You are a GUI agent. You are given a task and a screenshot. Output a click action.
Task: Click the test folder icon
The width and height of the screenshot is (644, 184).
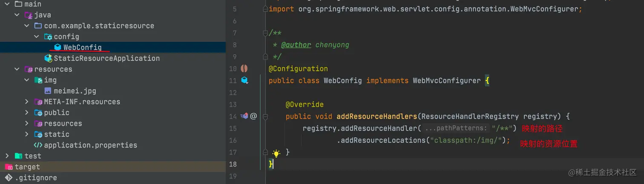18,156
